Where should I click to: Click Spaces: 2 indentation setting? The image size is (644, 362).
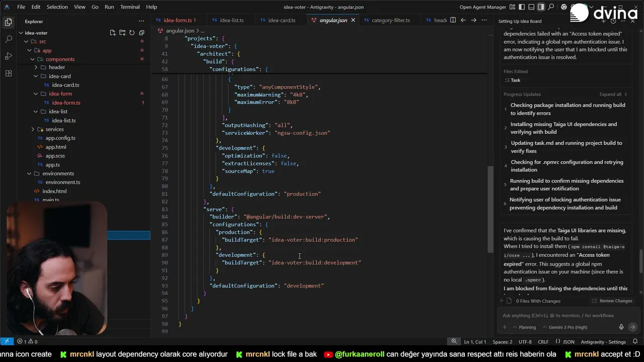click(502, 342)
